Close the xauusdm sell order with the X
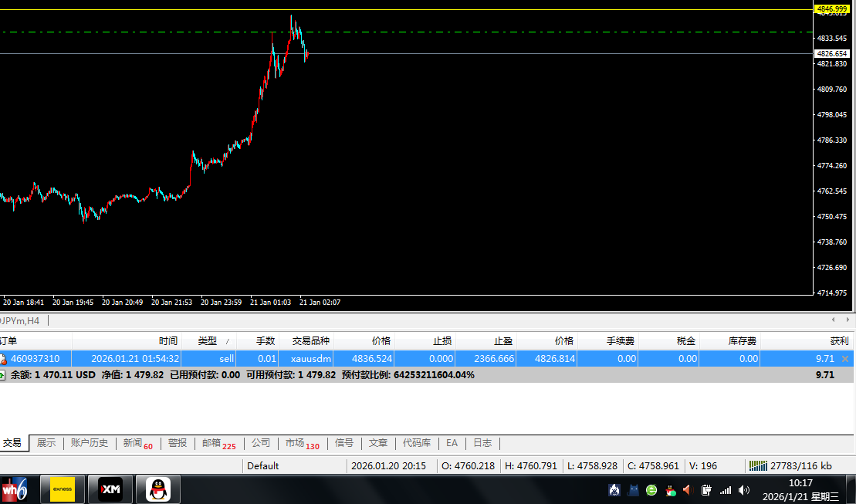The width and height of the screenshot is (856, 504). pos(845,359)
